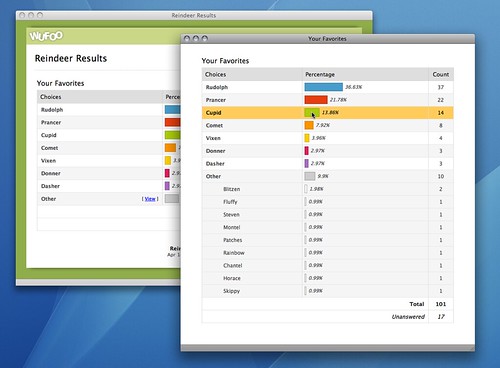The height and width of the screenshot is (368, 500).
Task: Click the Count column header
Action: tap(441, 74)
